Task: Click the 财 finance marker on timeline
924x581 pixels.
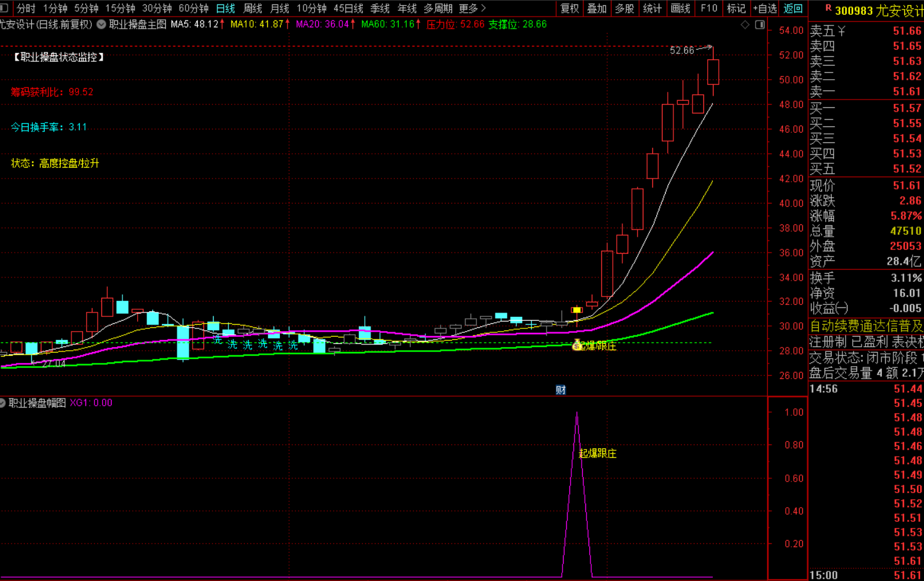Action: [x=561, y=390]
